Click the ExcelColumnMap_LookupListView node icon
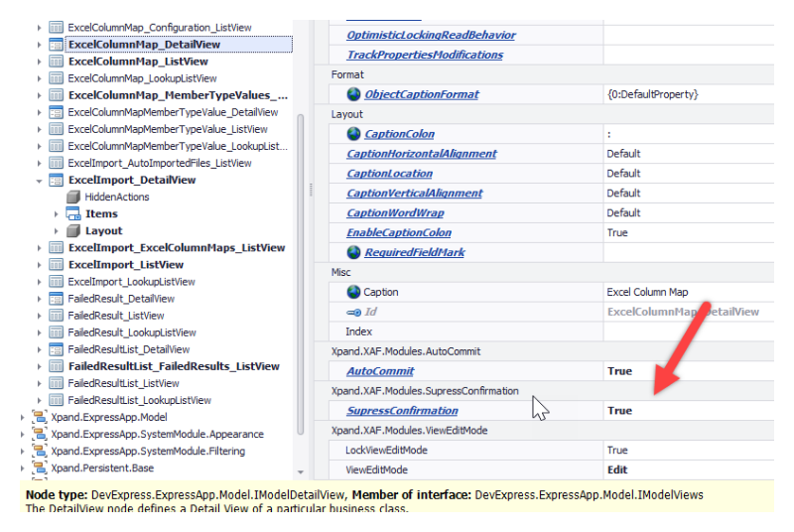 coord(56,78)
